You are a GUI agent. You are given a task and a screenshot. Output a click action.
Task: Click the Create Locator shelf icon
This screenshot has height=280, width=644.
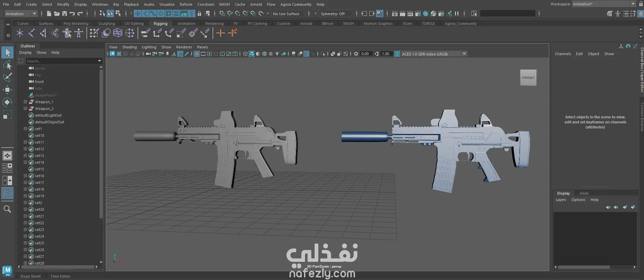20,33
